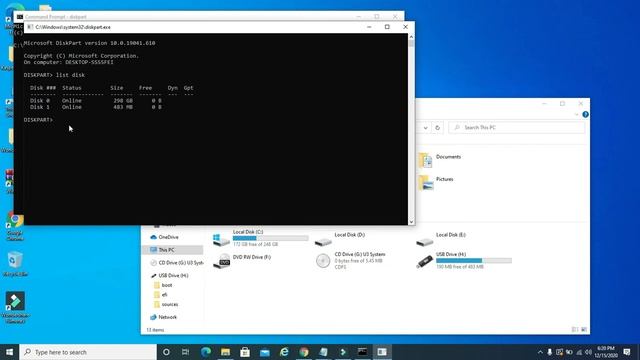Viewport: 640px width, 360px height.
Task: Open the Documents folder in File Explorer
Action: tap(440, 160)
